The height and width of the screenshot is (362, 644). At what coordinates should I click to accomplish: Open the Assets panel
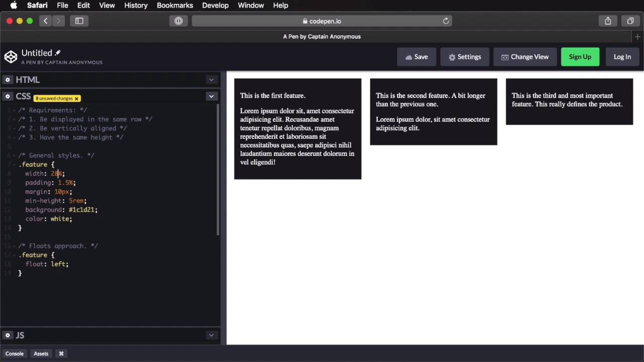tap(41, 353)
